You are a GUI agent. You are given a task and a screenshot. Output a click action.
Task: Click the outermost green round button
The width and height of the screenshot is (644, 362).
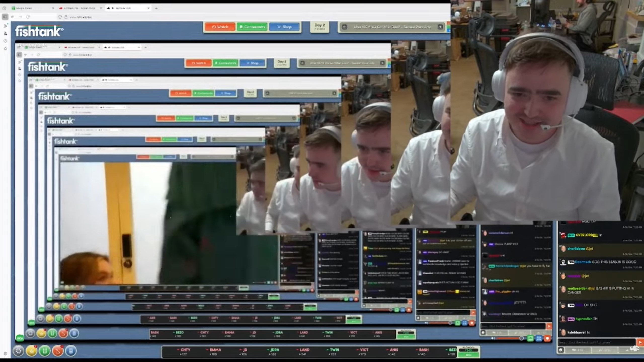pyautogui.click(x=45, y=351)
